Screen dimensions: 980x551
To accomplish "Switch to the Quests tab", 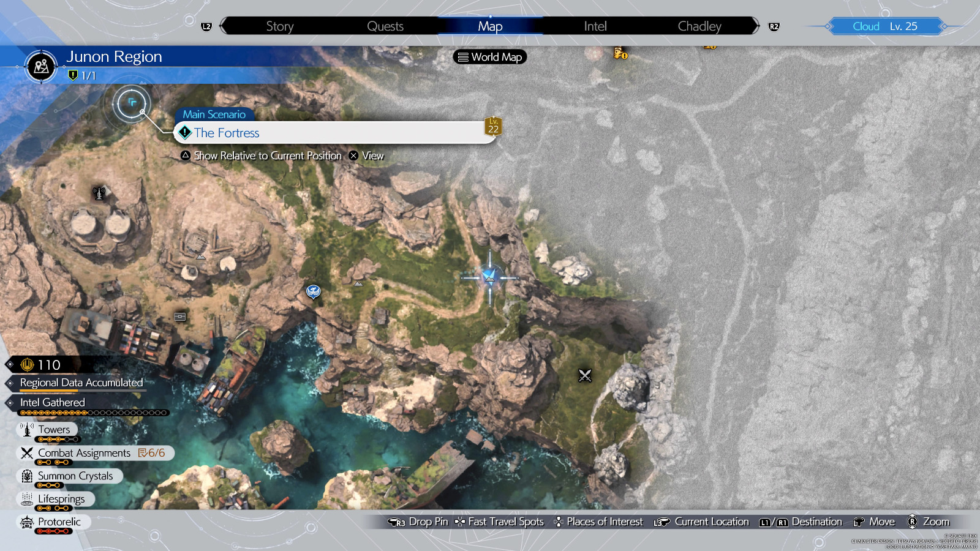I will (385, 26).
